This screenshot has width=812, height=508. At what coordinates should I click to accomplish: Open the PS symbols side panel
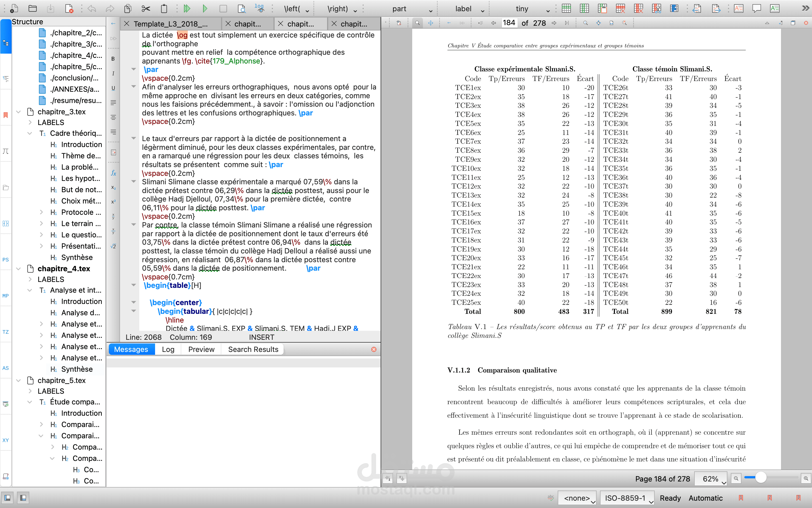6,259
